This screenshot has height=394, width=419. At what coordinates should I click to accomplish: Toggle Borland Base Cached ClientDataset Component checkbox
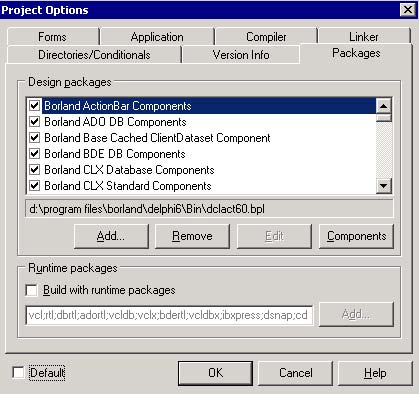35,138
